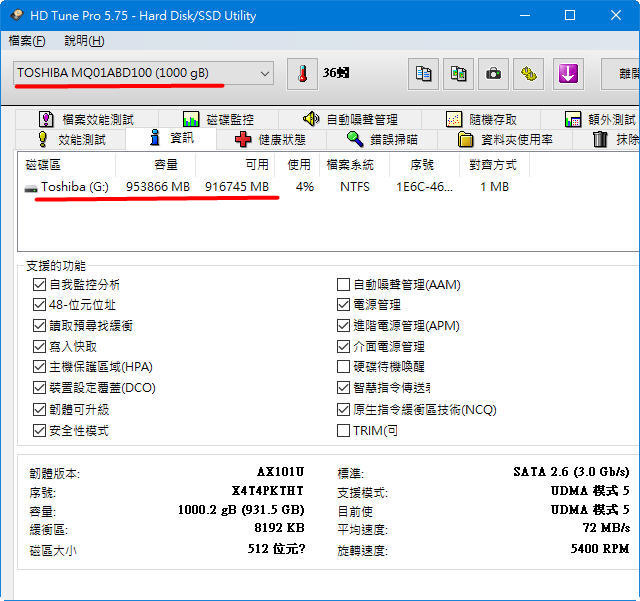
Task: Click the purple download arrow icon
Action: click(x=568, y=74)
